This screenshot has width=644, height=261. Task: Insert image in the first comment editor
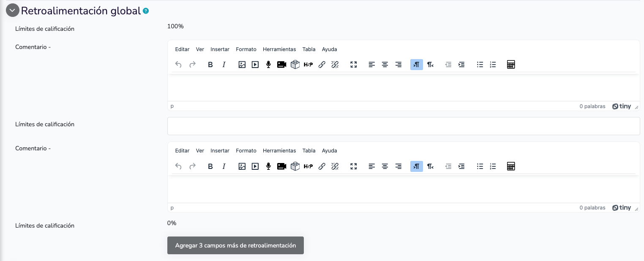pyautogui.click(x=242, y=65)
